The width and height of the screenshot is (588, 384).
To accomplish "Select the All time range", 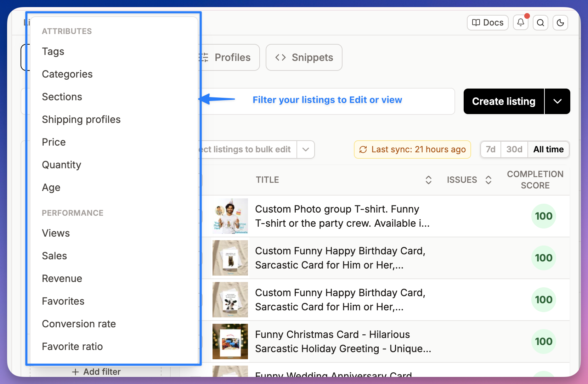I will click(x=548, y=149).
